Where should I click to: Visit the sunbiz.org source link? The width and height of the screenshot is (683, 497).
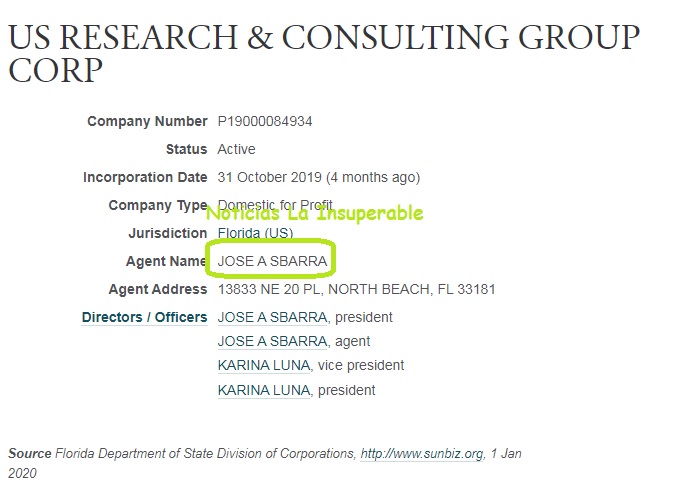(422, 453)
